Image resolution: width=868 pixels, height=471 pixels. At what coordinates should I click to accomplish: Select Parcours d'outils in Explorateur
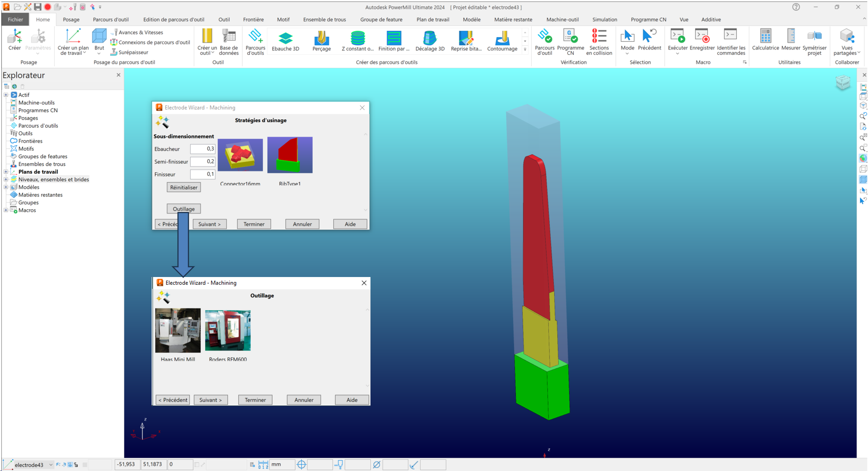(38, 126)
